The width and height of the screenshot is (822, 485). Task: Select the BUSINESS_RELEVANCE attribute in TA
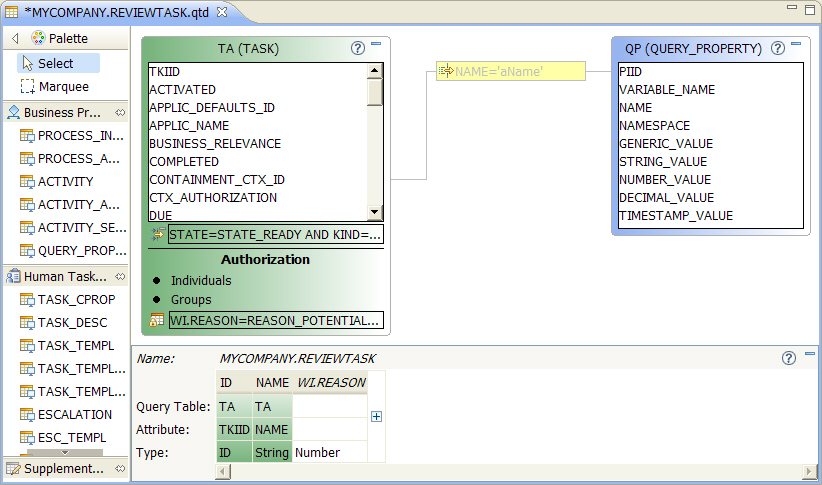click(214, 144)
